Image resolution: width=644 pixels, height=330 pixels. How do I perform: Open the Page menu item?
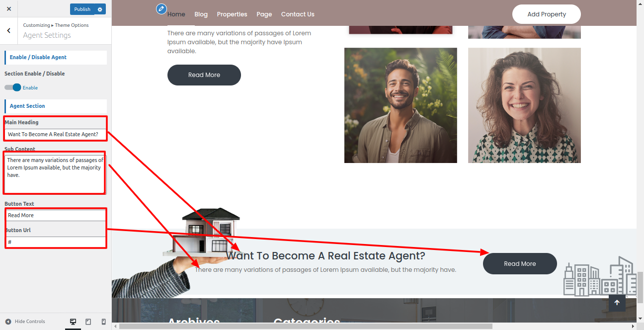[x=264, y=14]
